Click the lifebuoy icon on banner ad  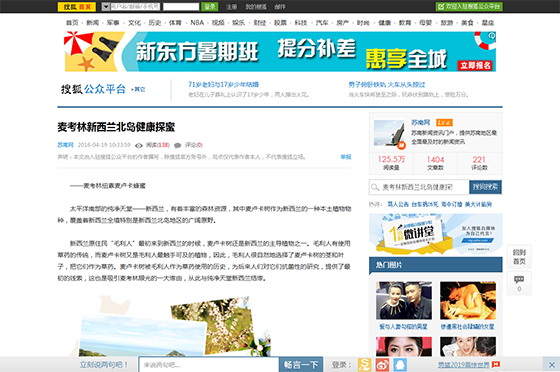[x=485, y=40]
